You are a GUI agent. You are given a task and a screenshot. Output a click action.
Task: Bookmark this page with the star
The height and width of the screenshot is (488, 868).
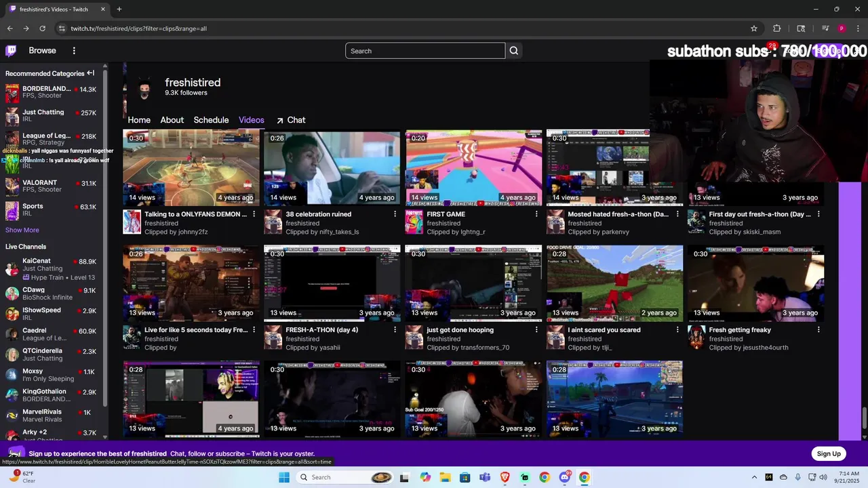click(754, 28)
